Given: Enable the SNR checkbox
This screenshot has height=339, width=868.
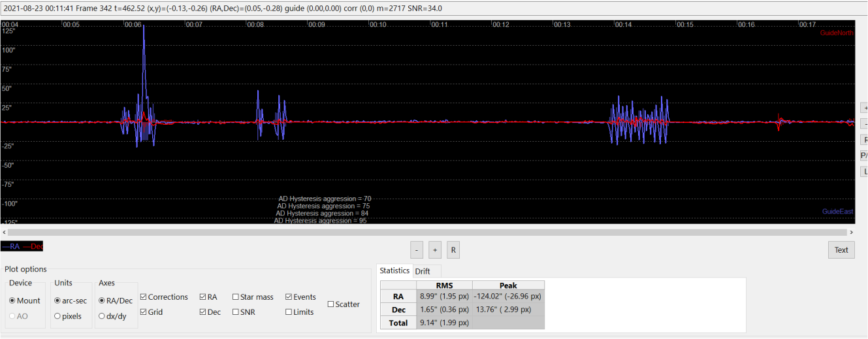Looking at the screenshot, I should [x=244, y=312].
